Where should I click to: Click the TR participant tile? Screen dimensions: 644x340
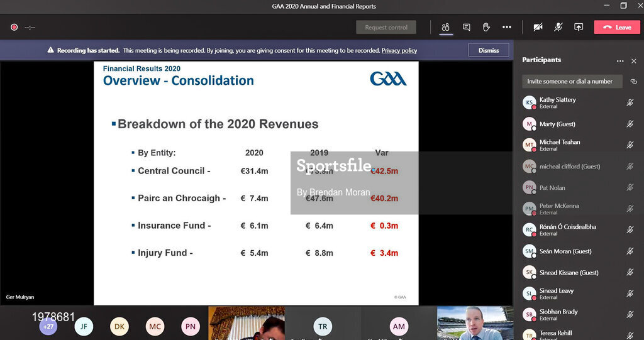(x=323, y=323)
